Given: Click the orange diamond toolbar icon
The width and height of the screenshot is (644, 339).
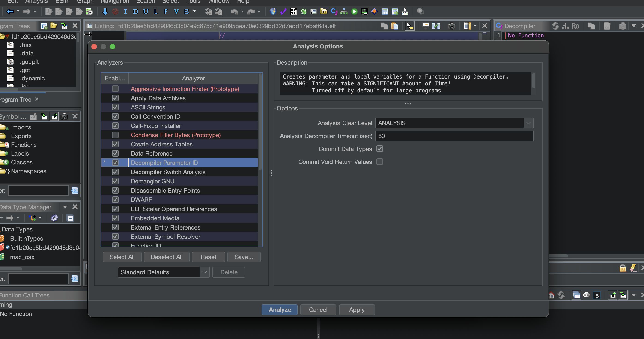Looking at the screenshot, I should coord(374,12).
